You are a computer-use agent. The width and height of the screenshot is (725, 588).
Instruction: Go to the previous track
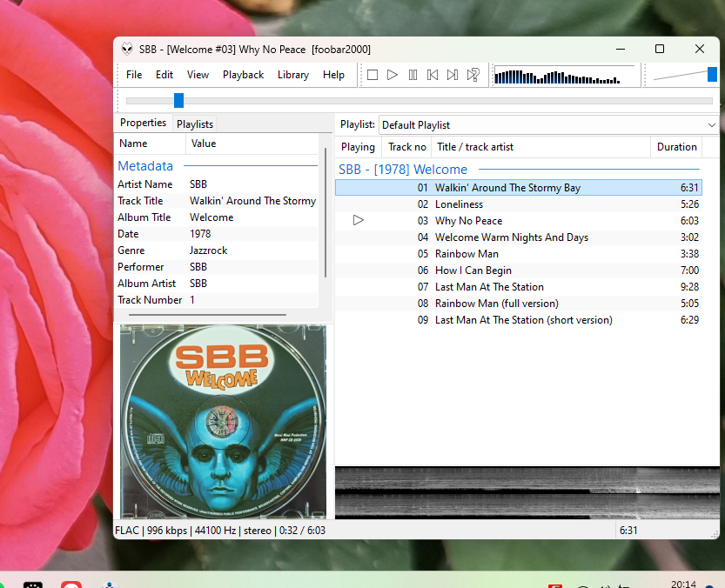[433, 75]
